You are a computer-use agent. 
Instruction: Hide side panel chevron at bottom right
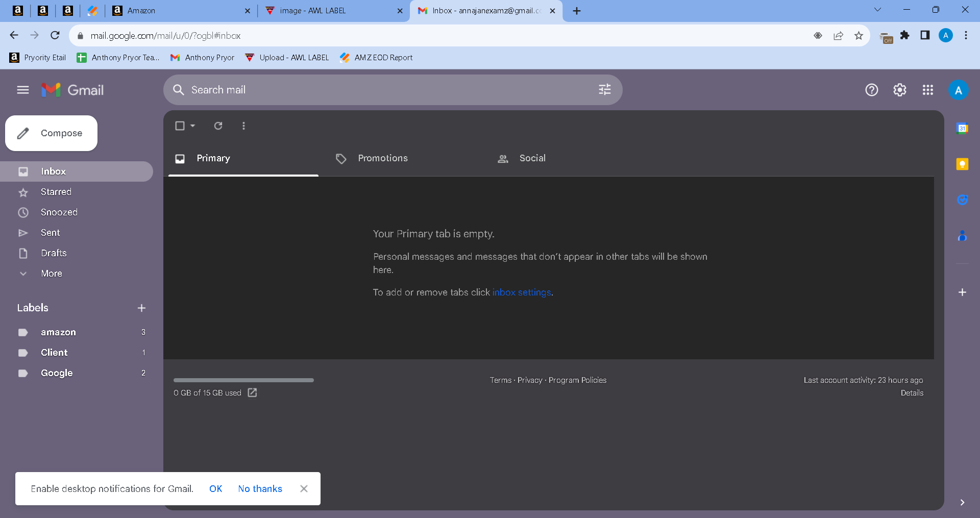[962, 502]
